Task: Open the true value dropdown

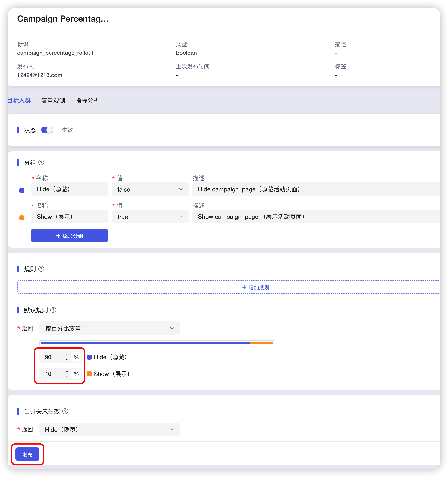Action: click(150, 217)
